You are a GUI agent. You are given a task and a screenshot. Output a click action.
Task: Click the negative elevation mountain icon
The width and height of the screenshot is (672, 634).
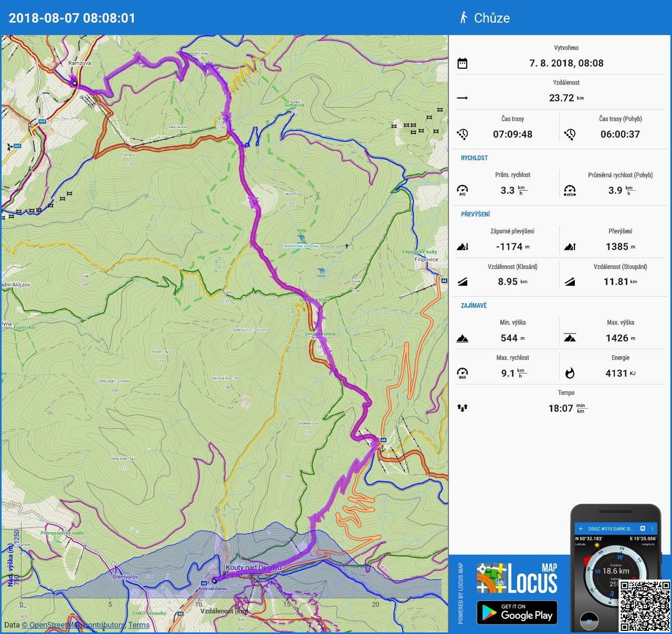(x=462, y=247)
